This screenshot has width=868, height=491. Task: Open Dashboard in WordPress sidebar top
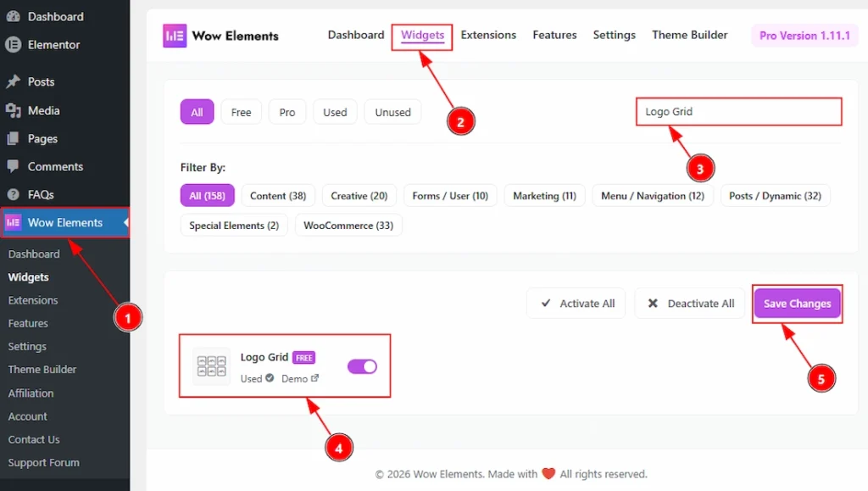pos(55,17)
